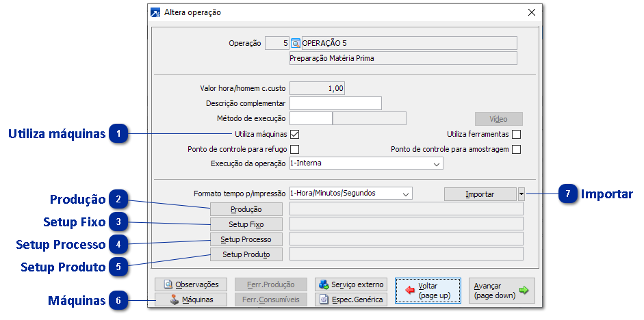Click the Descrição complementar input field

335,103
